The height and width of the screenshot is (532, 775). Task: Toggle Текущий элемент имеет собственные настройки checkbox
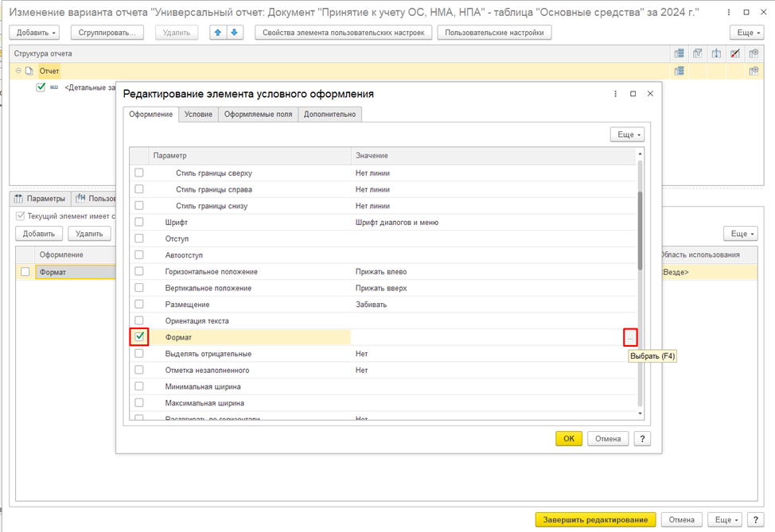coord(20,216)
